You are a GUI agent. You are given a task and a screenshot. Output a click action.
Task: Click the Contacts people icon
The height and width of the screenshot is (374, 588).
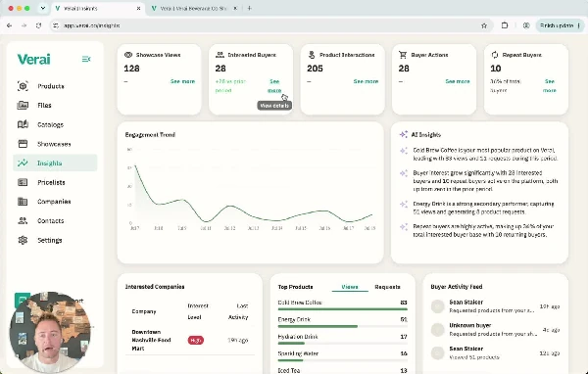click(23, 220)
